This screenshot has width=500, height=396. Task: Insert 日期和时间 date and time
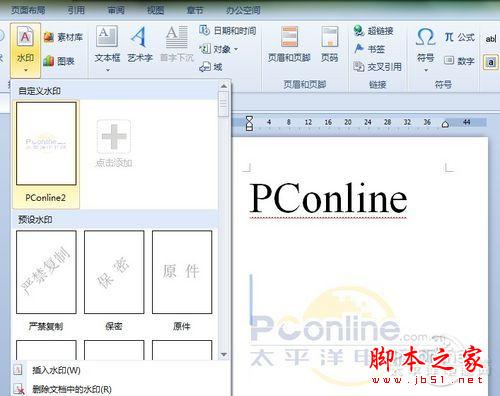click(x=228, y=31)
